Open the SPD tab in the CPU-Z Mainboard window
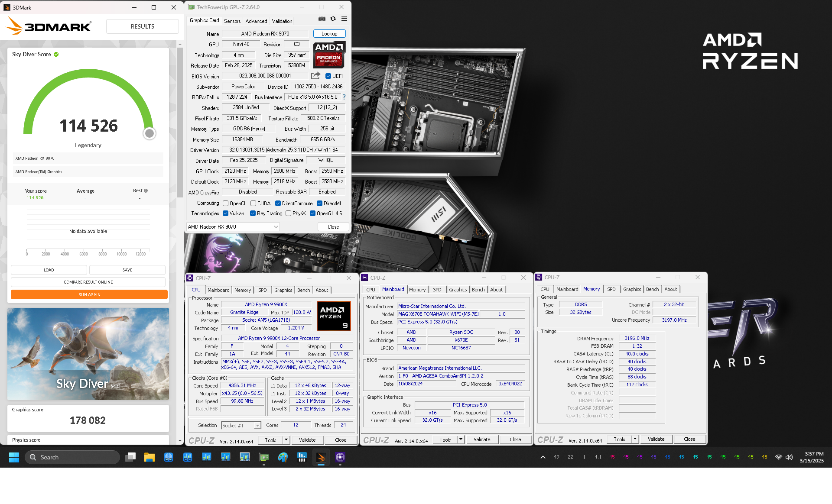Image resolution: width=832 pixels, height=504 pixels. [x=437, y=290]
